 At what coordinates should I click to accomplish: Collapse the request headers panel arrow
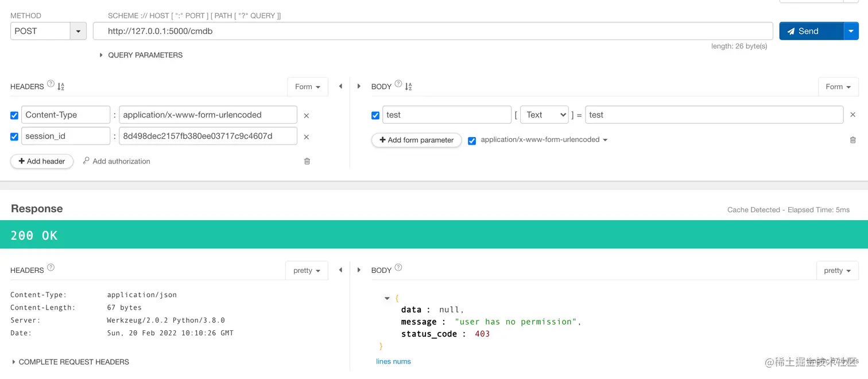coord(340,87)
